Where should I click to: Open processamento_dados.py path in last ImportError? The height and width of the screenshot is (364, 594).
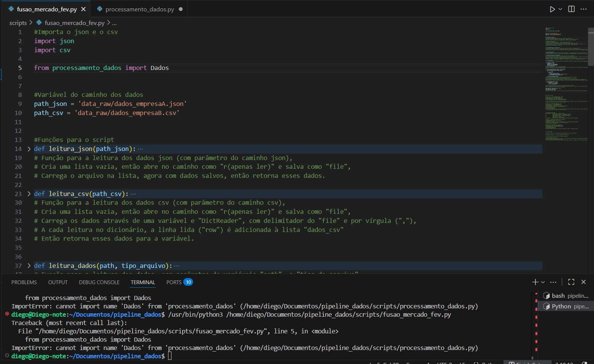pos(359,348)
